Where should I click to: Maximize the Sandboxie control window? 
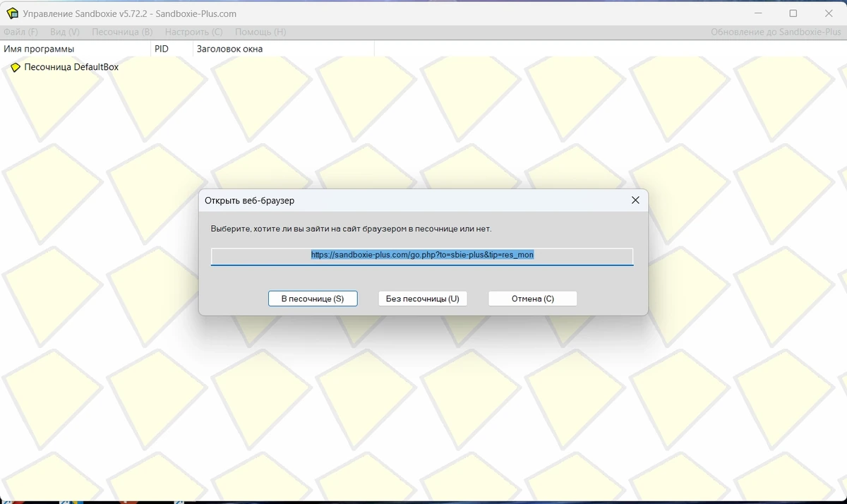pyautogui.click(x=793, y=13)
